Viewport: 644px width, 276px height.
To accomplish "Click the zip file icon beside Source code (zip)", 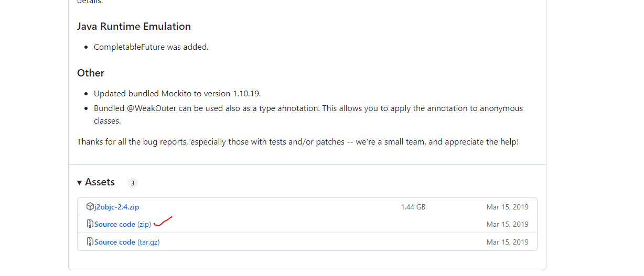I will tap(90, 224).
